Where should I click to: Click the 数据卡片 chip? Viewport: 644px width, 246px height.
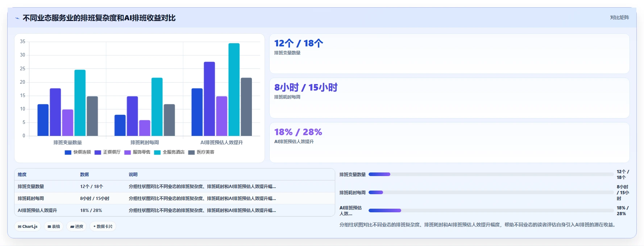[103, 226]
